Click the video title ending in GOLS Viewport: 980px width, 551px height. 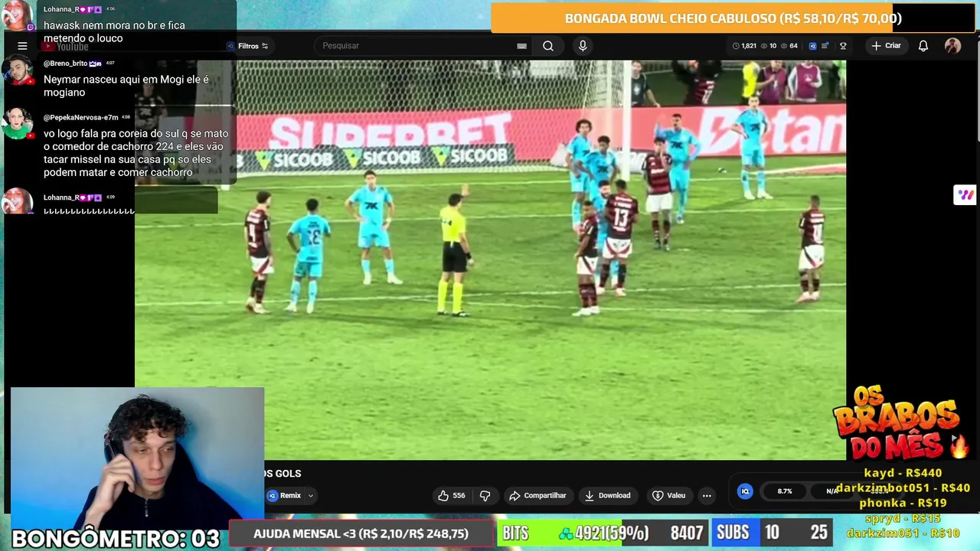click(283, 474)
